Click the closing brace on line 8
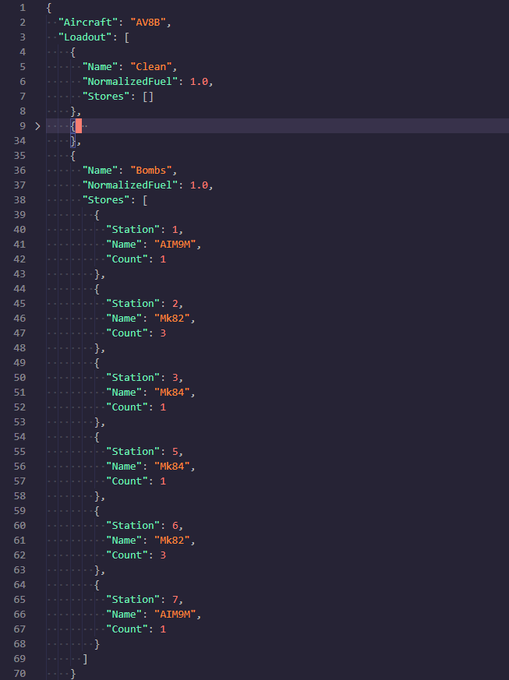Image resolution: width=509 pixels, height=680 pixels. 73,111
